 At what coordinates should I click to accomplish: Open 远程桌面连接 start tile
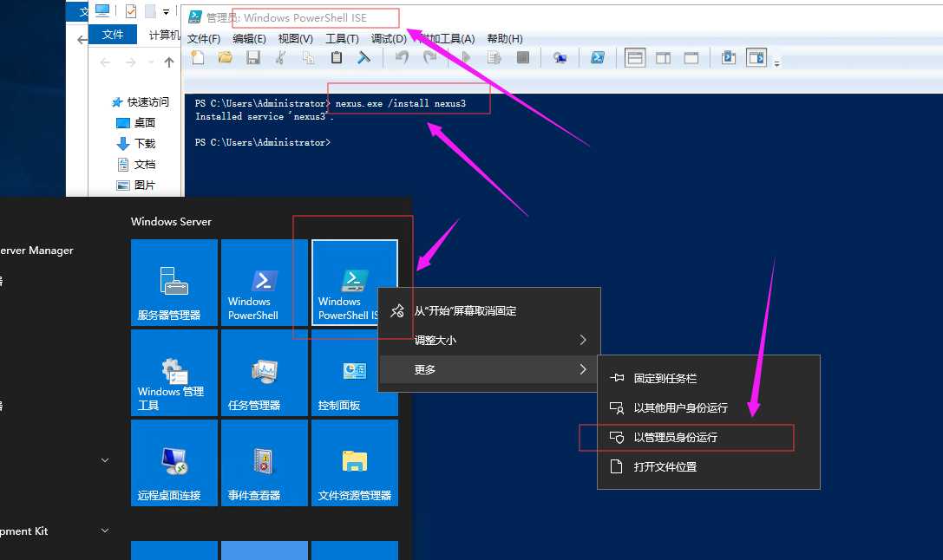(174, 463)
